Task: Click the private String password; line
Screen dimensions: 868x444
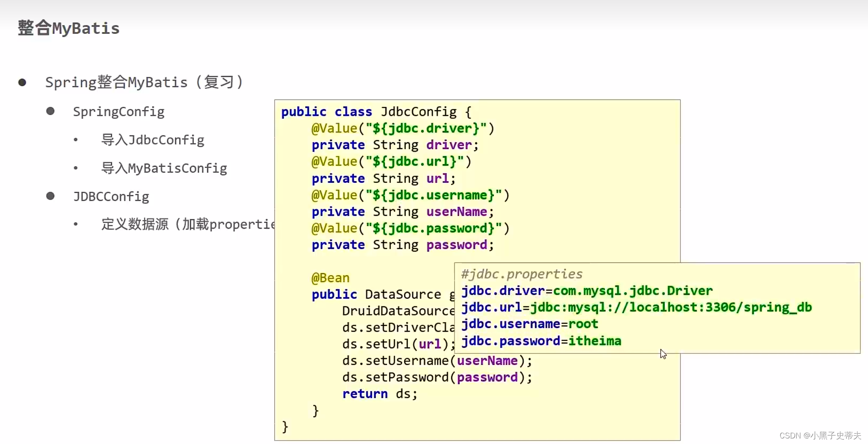Action: 403,245
